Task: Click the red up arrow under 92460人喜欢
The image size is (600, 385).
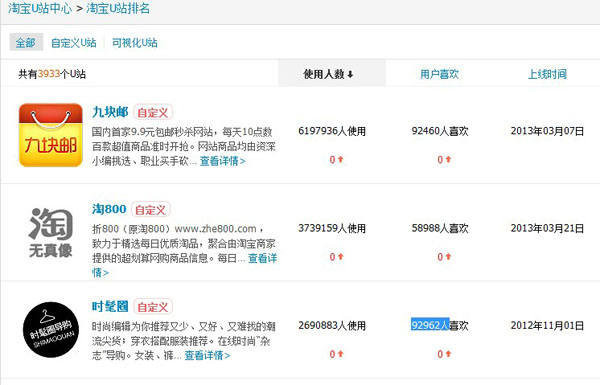Action: (448, 159)
